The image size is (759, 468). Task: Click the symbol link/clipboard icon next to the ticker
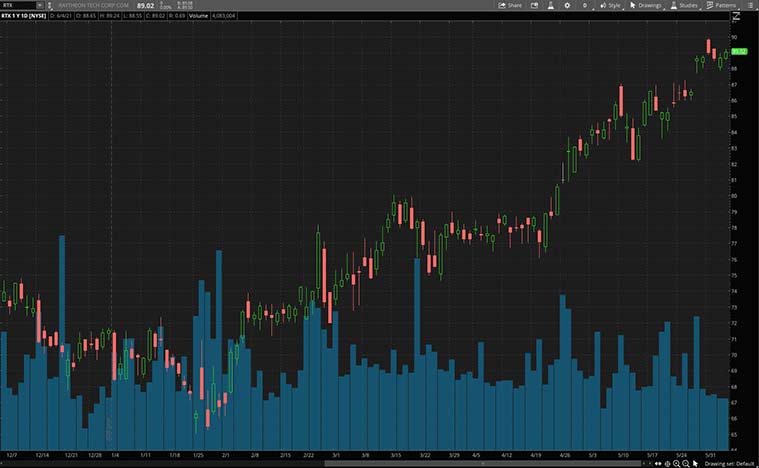(49, 5)
